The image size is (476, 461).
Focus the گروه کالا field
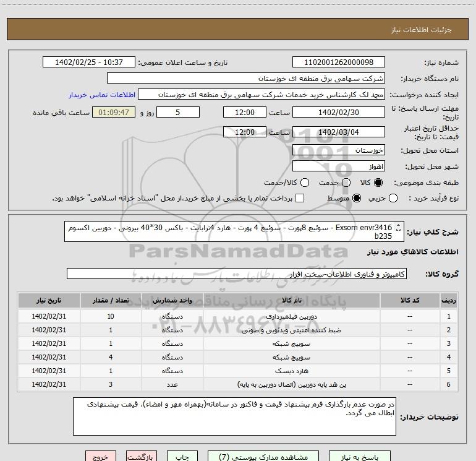(x=236, y=274)
